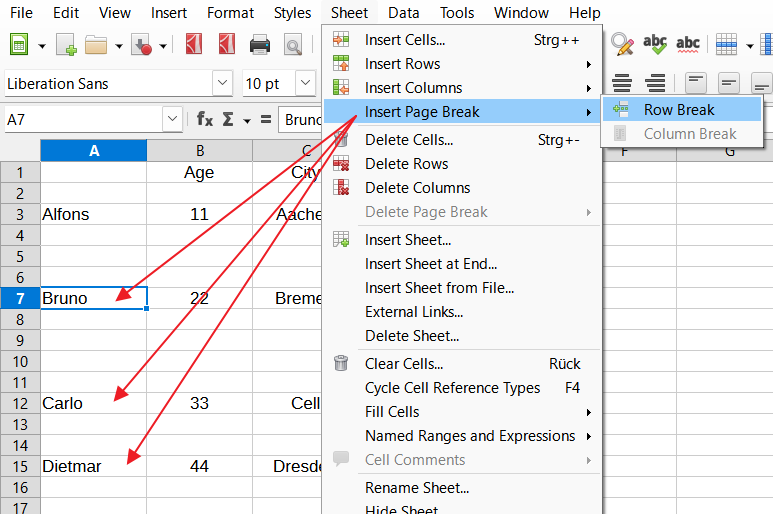Open the font name dropdown list

click(222, 83)
